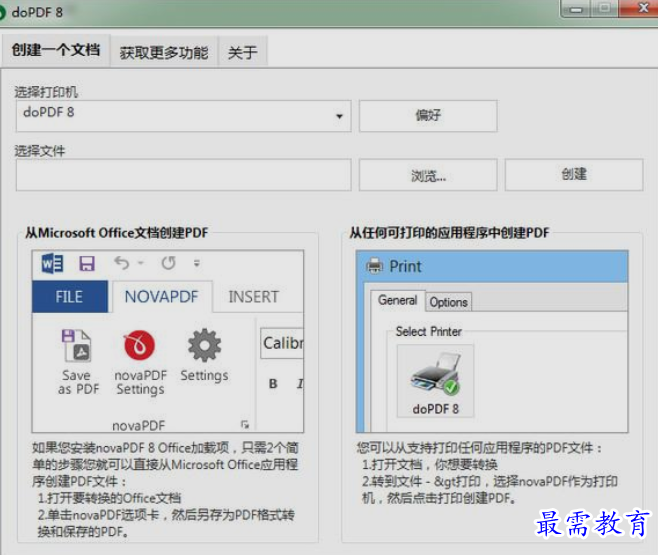Screen dimensions: 658x555
Task: Click the 创建 create button
Action: click(574, 175)
